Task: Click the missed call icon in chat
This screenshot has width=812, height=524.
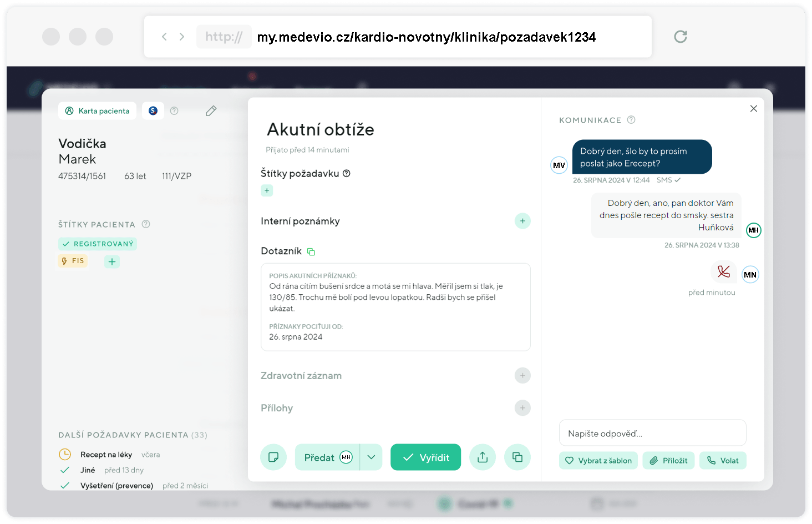Action: click(x=723, y=272)
